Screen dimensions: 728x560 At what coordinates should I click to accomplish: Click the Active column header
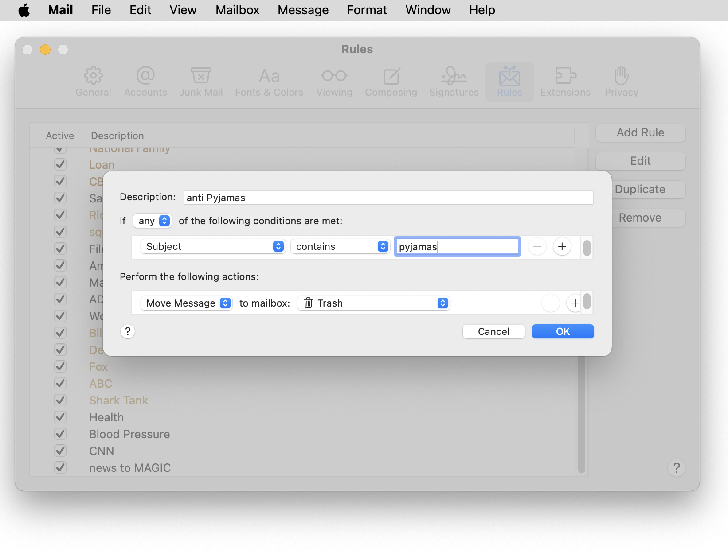pos(60,136)
